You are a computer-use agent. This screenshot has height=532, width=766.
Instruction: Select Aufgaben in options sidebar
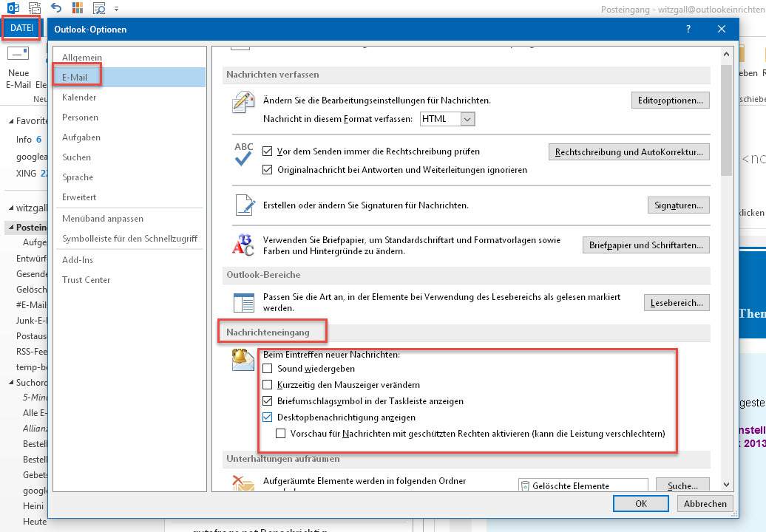coord(129,137)
